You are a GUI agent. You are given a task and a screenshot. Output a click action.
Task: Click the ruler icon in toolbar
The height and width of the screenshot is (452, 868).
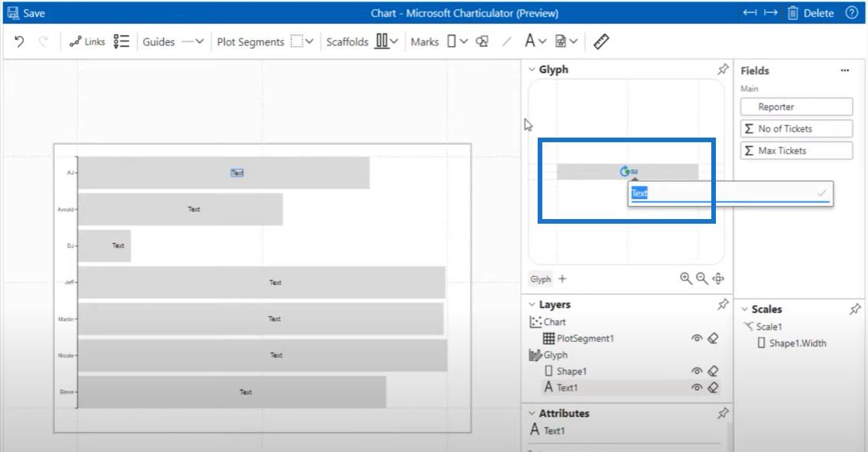(601, 42)
